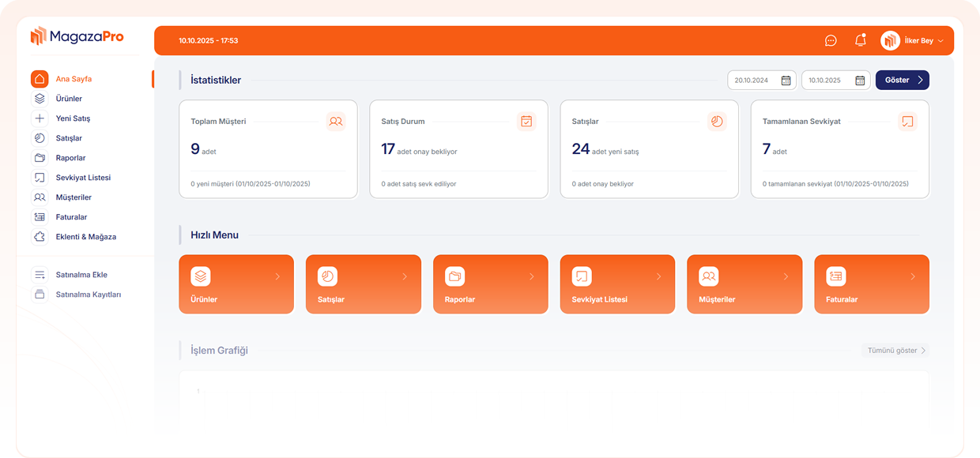This screenshot has height=458, width=980.
Task: Select Satınalma Ekle in the sidebar
Action: pos(81,275)
